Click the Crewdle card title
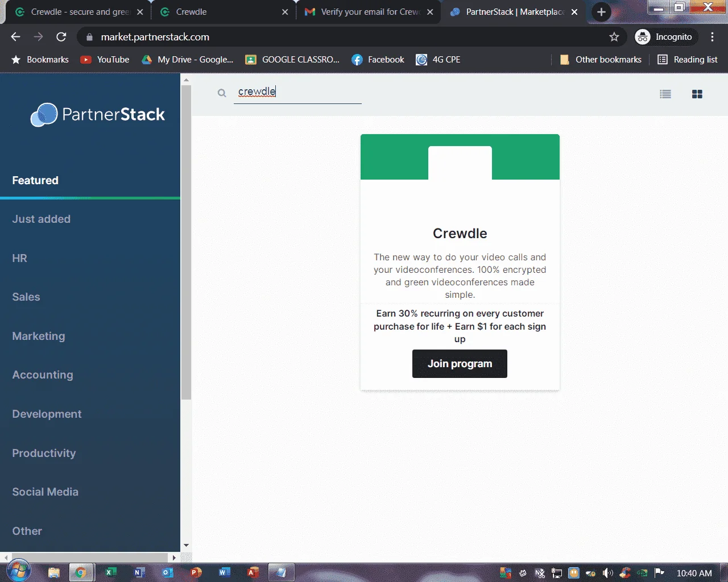Screen dimensions: 728x582 (x=460, y=234)
